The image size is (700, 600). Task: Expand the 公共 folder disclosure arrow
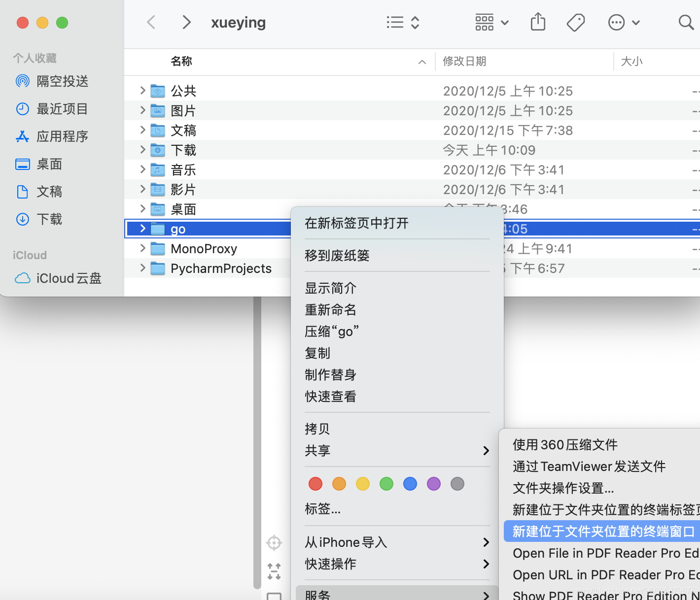pyautogui.click(x=142, y=90)
